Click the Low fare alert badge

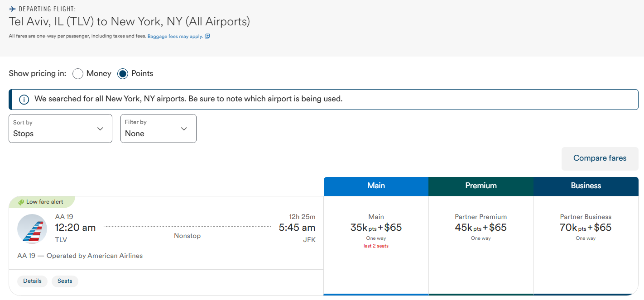point(44,202)
